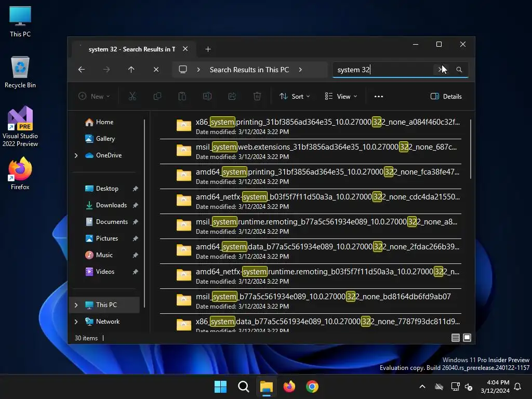This screenshot has width=532, height=399.
Task: Go up one folder level
Action: [131, 70]
